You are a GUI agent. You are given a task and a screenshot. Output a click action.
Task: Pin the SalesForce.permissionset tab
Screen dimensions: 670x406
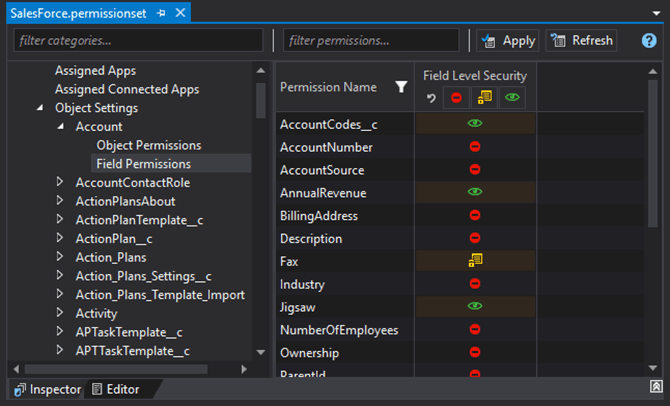[161, 13]
